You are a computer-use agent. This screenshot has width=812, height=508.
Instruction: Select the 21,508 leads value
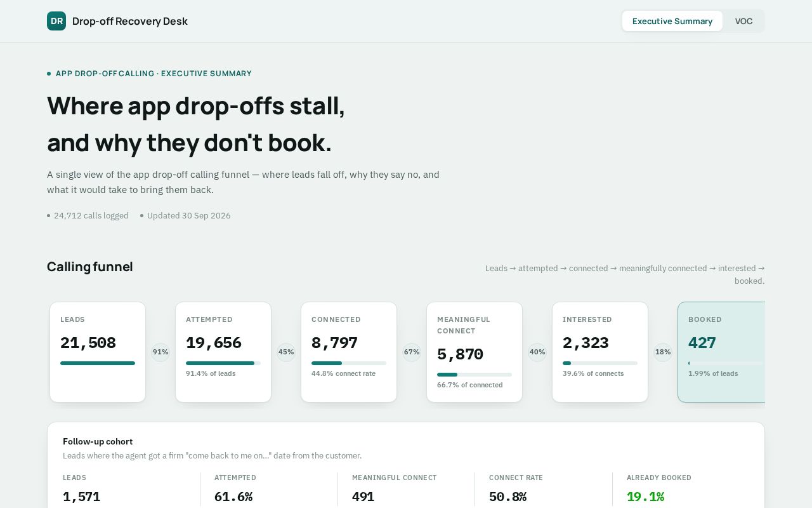point(88,343)
